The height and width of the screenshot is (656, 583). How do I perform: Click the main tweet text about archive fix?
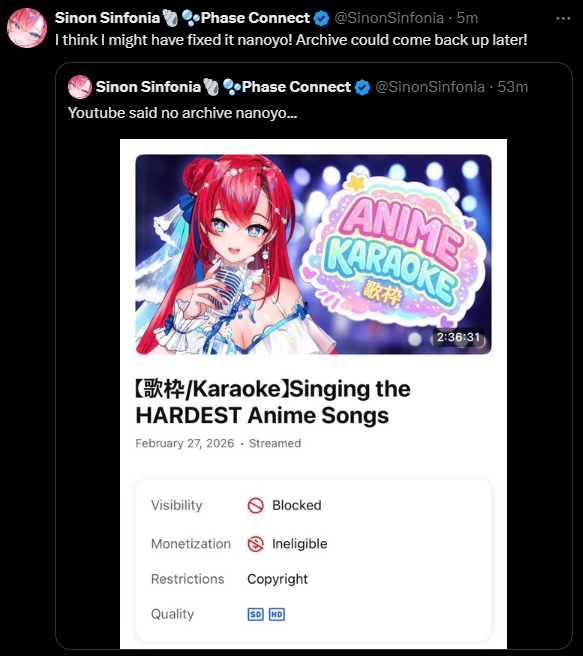coord(291,40)
